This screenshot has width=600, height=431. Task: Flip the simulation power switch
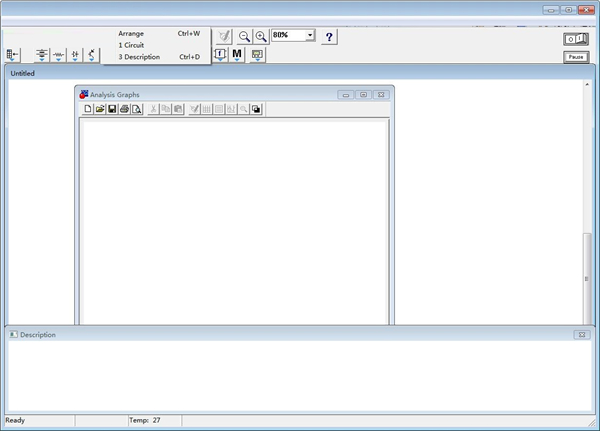576,39
